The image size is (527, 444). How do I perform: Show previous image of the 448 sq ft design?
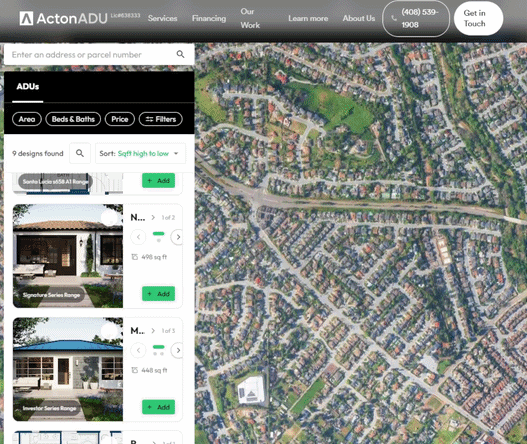click(138, 350)
